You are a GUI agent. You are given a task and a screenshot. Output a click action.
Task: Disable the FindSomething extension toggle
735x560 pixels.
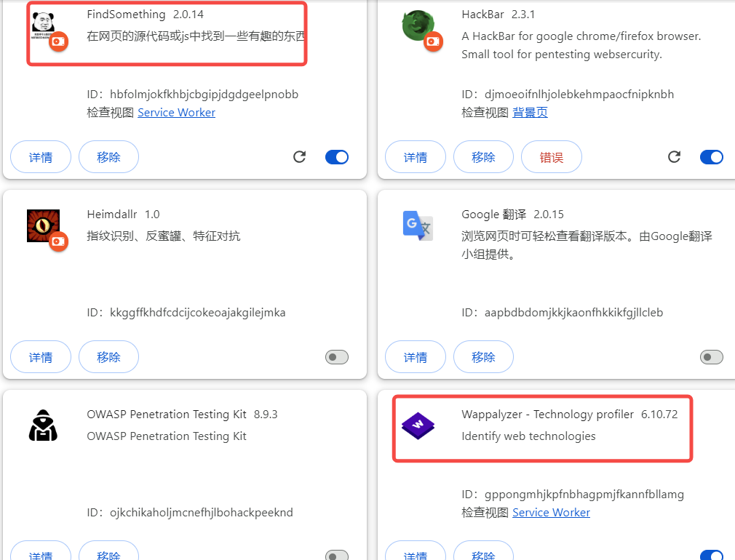point(336,156)
